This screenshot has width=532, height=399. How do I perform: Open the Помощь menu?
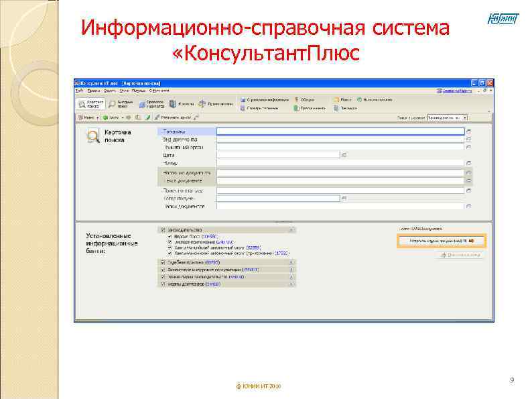139,91
